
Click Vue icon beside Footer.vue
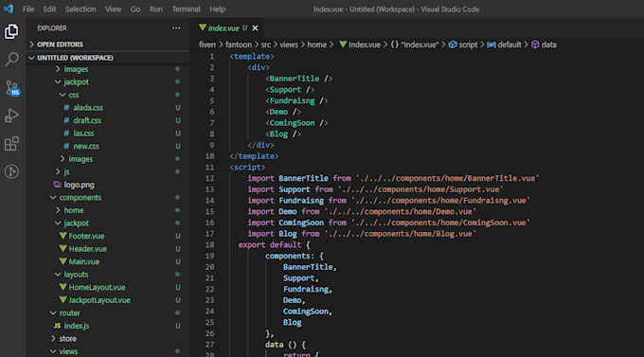point(63,236)
